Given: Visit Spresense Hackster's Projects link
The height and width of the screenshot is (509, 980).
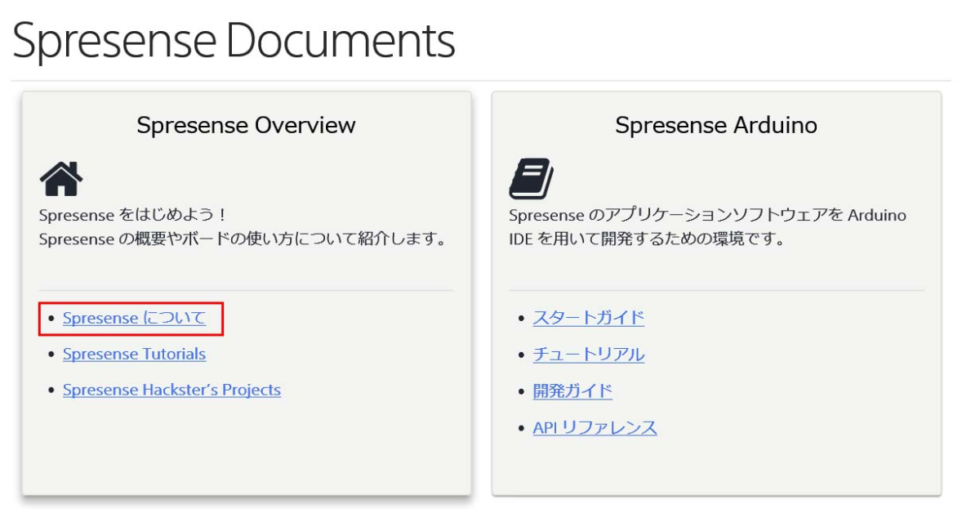Looking at the screenshot, I should (171, 390).
